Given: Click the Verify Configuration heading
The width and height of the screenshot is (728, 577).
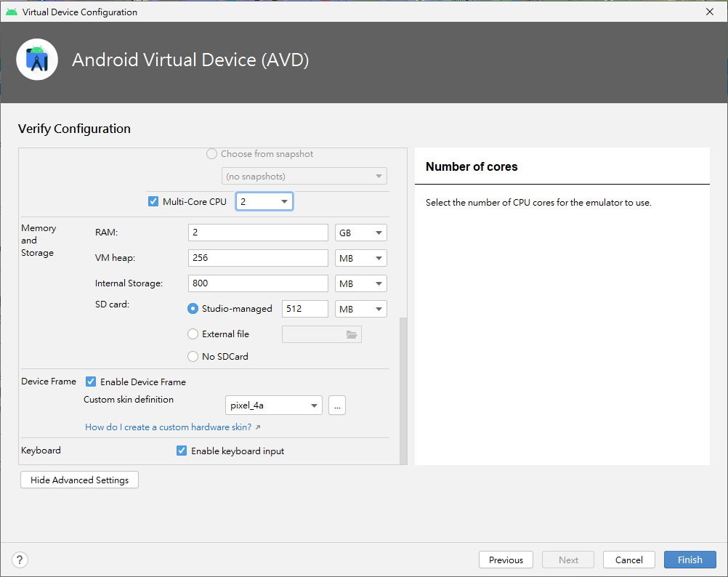Looking at the screenshot, I should [74, 129].
